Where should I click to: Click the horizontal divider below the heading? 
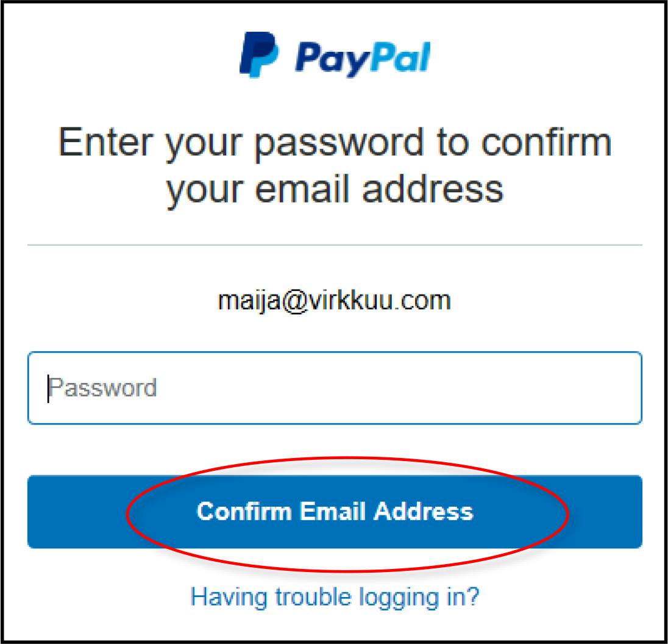coord(335,245)
